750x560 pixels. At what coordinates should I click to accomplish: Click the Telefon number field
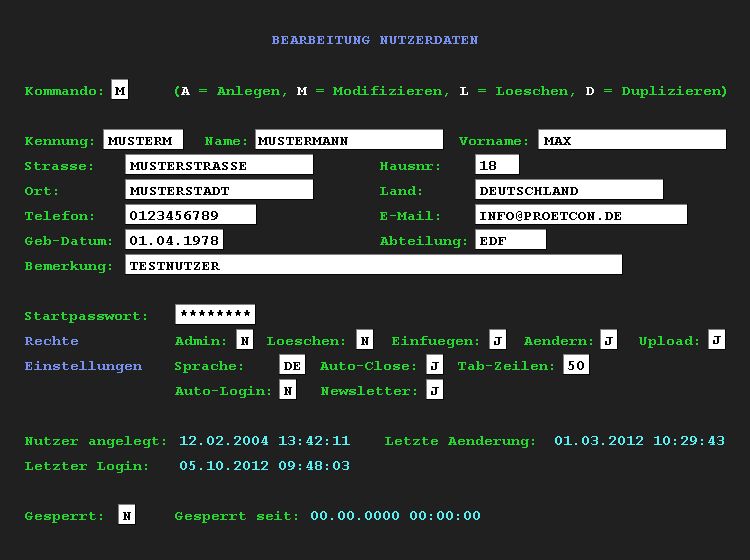coord(191,215)
